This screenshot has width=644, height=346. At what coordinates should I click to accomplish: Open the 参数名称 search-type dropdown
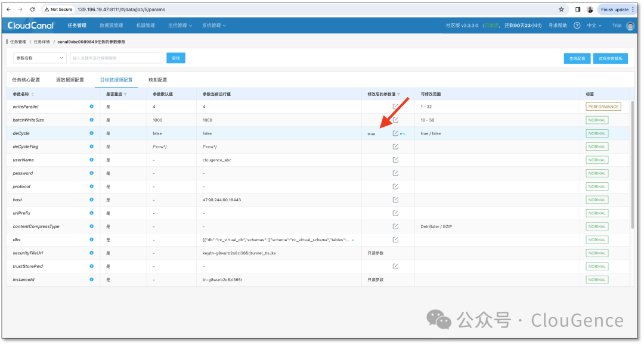coord(40,58)
